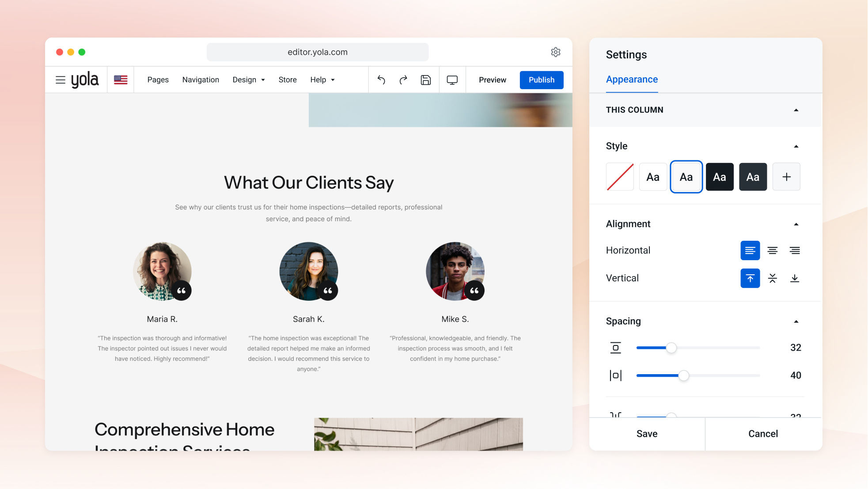Viewport: 868px width, 489px height.
Task: Open the Pages menu item
Action: coord(158,80)
